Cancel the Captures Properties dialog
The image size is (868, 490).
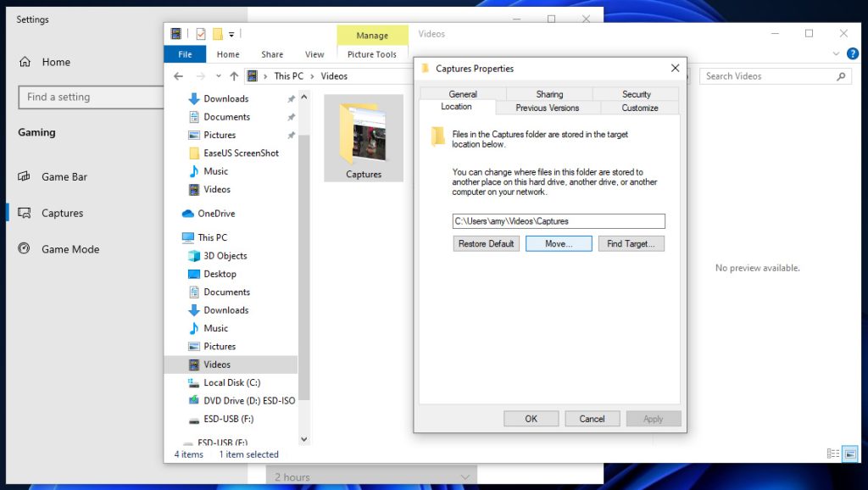[x=592, y=419]
